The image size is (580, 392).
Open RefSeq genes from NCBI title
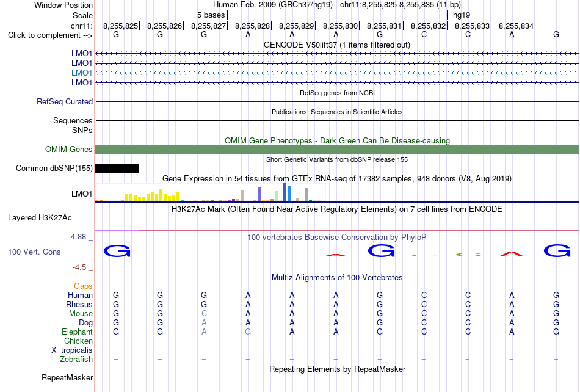(x=338, y=93)
